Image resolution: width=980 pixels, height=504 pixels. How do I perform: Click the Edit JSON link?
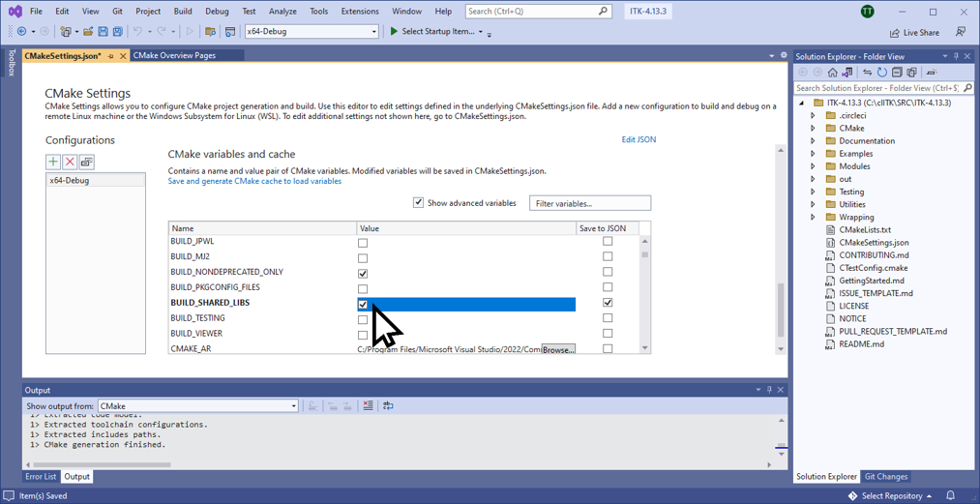(638, 139)
